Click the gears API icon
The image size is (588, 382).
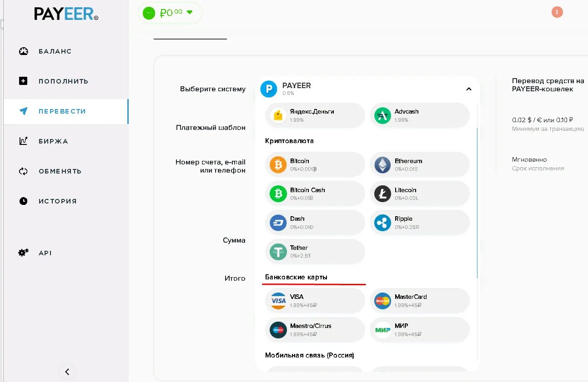[x=23, y=253]
